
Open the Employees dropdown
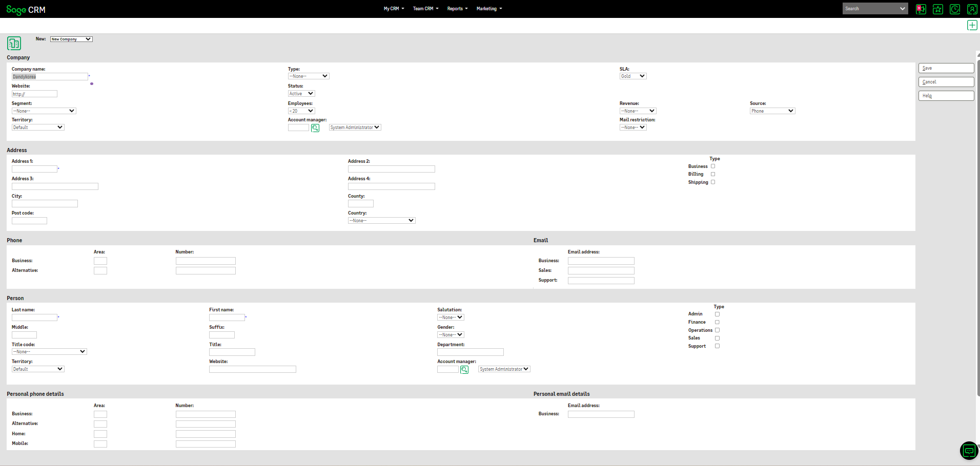pyautogui.click(x=301, y=111)
